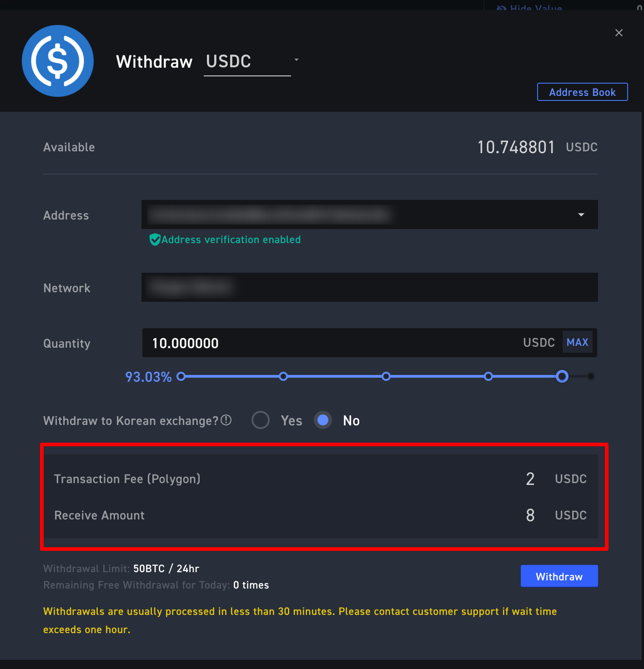Viewport: 644px width, 669px height.
Task: Click the info icon next to Korean exchange question
Action: pyautogui.click(x=226, y=420)
